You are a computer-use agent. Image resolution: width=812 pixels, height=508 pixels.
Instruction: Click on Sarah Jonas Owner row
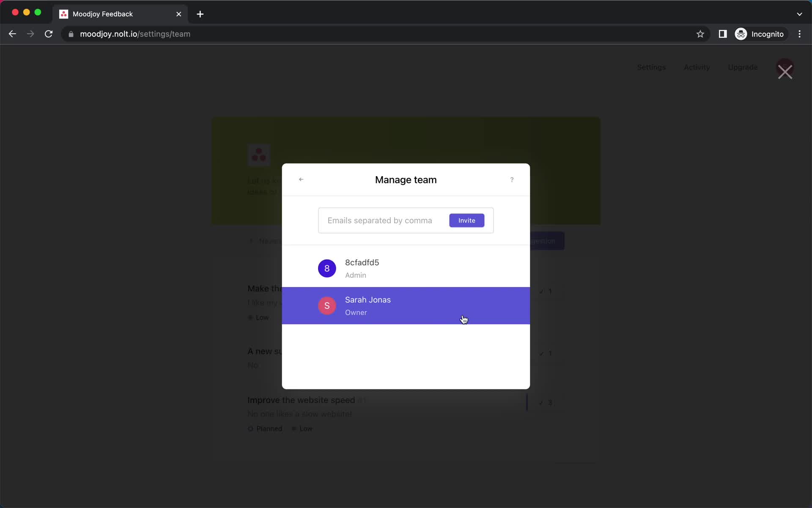click(x=406, y=305)
